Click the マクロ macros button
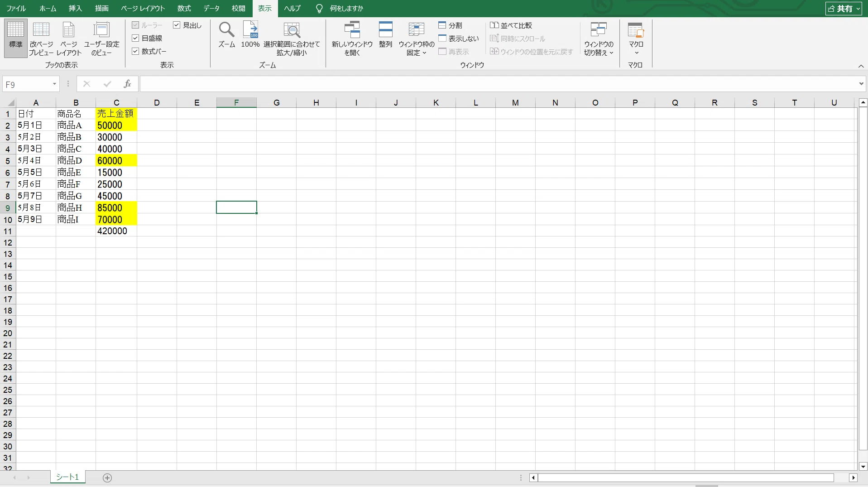 [636, 38]
